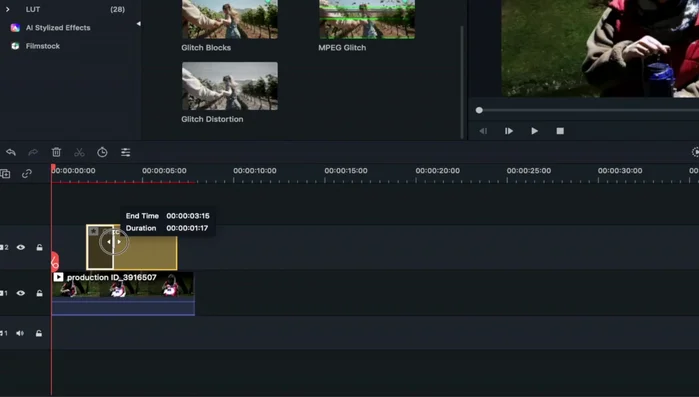Click the LUT count (28)
This screenshot has width=699, height=397.
[x=118, y=9]
